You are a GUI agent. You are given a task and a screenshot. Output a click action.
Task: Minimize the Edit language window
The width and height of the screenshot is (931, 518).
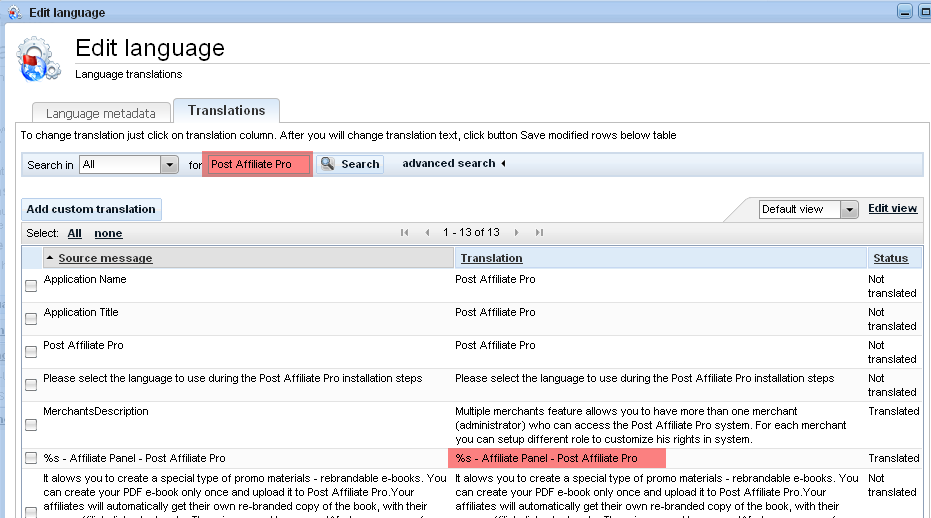tap(904, 11)
